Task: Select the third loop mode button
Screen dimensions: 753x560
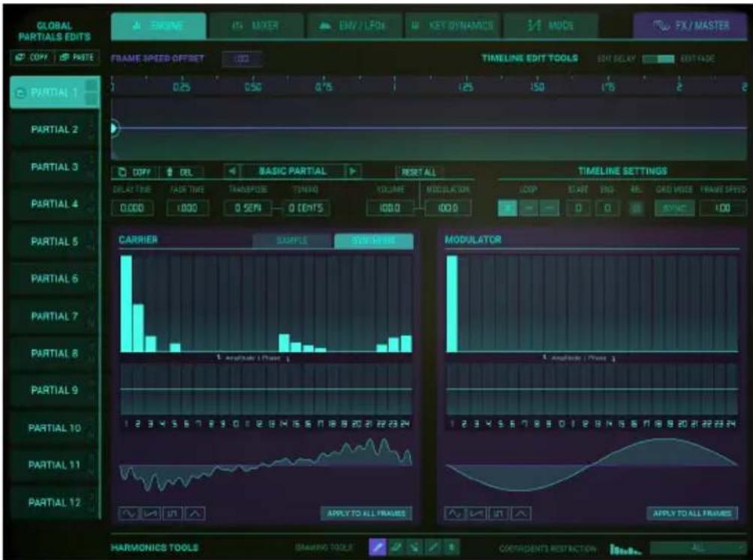Action: click(550, 208)
